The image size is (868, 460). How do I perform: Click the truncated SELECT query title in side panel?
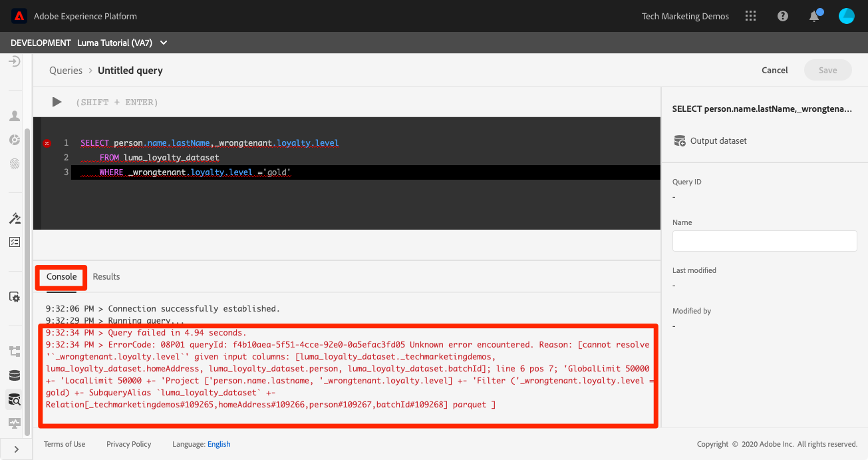(x=762, y=109)
